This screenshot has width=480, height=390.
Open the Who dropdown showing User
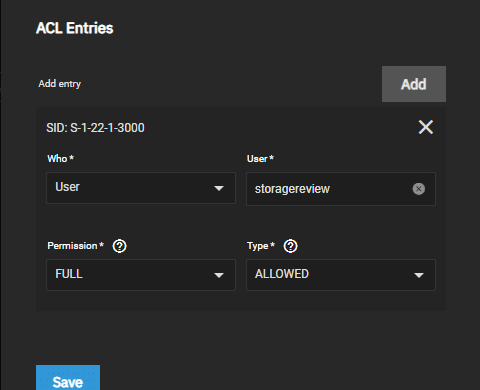(x=141, y=188)
